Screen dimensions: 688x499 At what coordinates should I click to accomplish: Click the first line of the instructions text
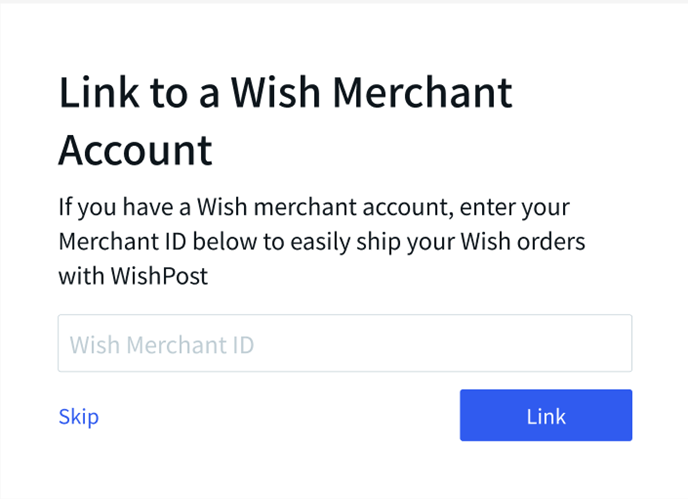314,207
